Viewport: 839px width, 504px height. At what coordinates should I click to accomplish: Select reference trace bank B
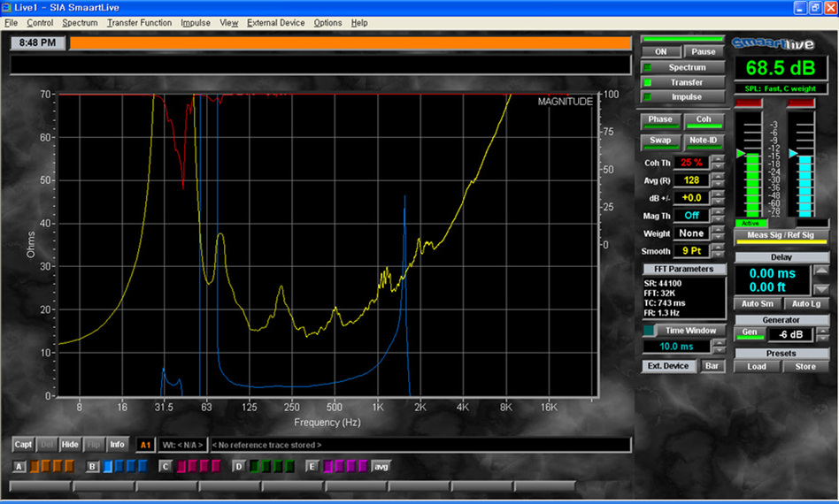pyautogui.click(x=93, y=466)
